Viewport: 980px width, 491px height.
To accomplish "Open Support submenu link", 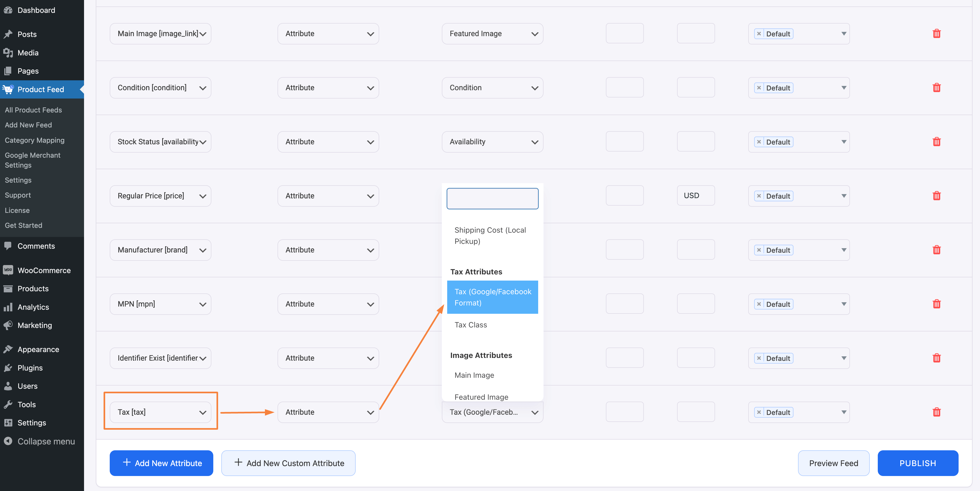I will (18, 195).
